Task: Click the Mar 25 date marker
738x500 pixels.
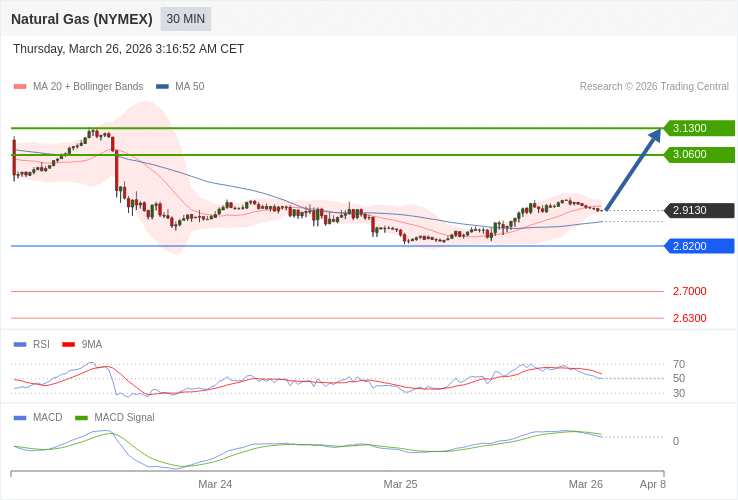Action: coord(400,484)
